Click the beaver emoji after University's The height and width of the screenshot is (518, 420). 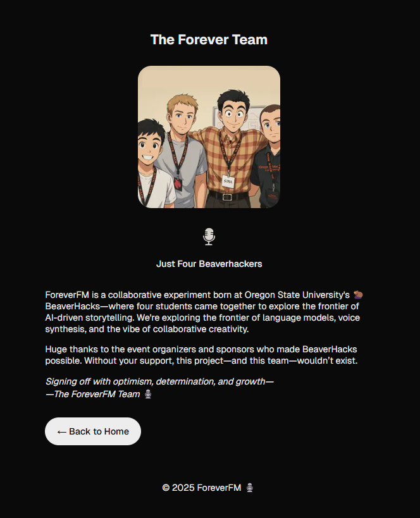358,294
